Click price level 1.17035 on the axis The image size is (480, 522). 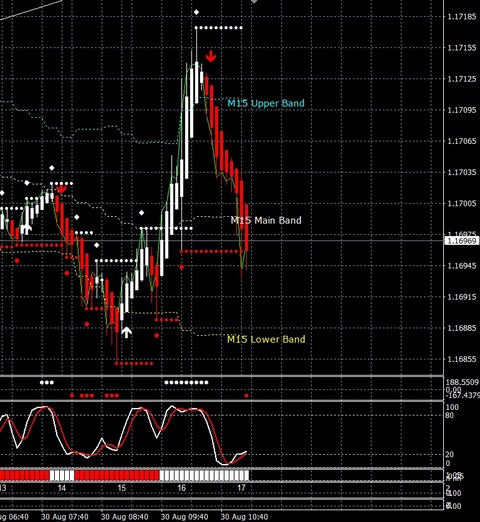pyautogui.click(x=461, y=172)
